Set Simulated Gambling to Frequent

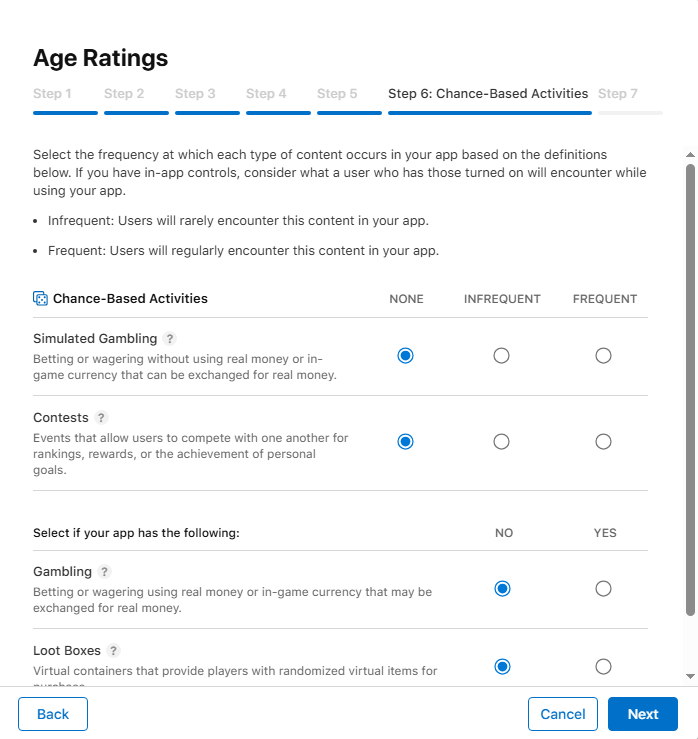[x=603, y=356]
